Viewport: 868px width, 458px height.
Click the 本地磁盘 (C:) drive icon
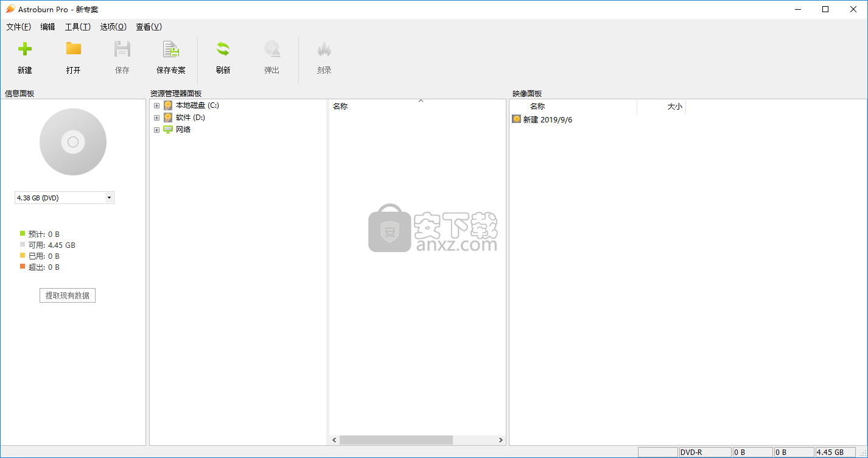point(168,105)
